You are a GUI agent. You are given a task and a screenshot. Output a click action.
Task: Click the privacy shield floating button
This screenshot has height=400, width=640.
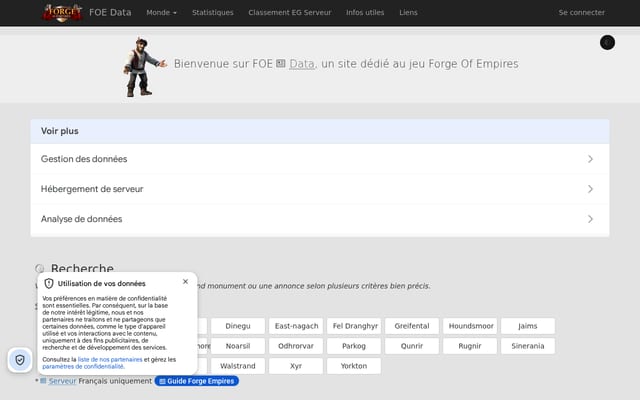[20, 360]
